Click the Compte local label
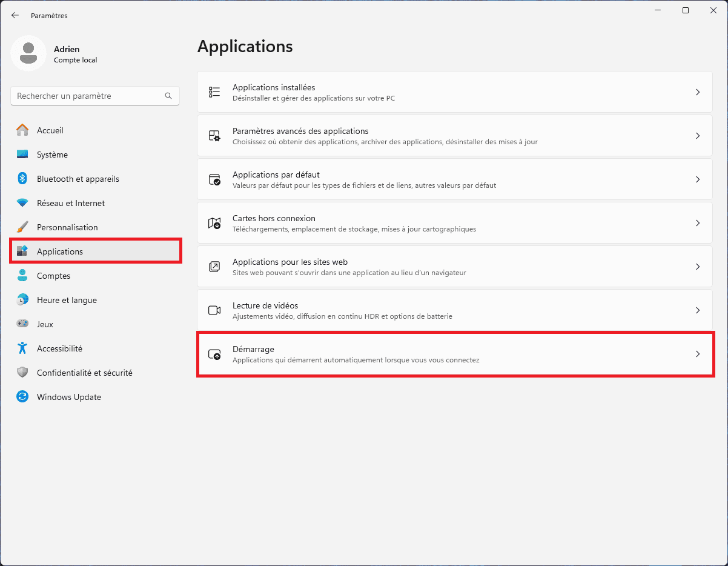Screen dimensions: 728x566 tap(76, 60)
